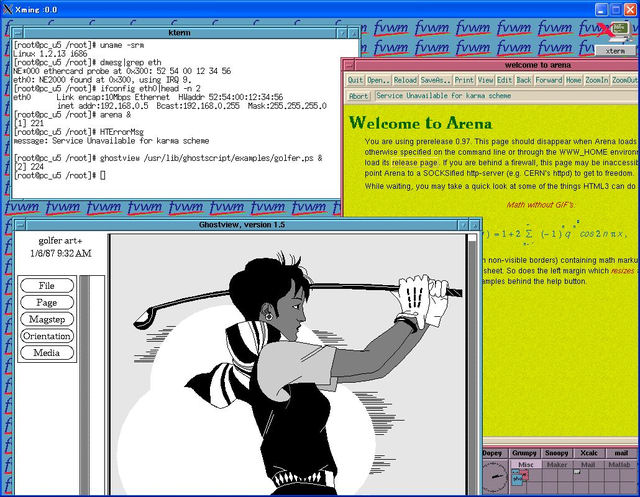Open the Magstep menu in Ghostview

point(47,319)
